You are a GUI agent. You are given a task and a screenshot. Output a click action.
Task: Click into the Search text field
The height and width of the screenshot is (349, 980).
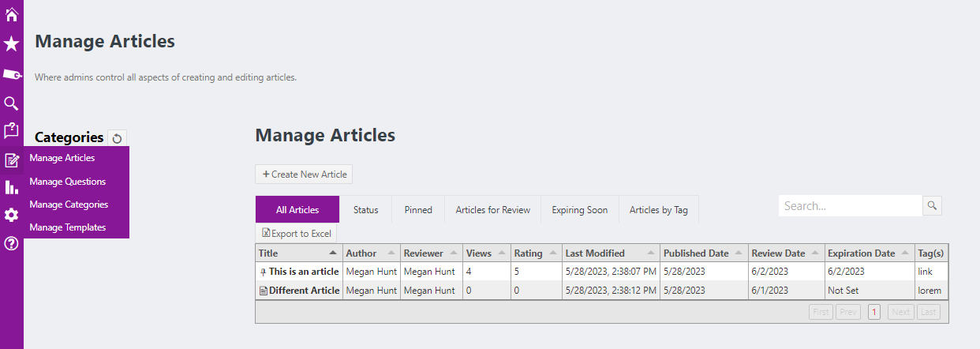point(850,206)
